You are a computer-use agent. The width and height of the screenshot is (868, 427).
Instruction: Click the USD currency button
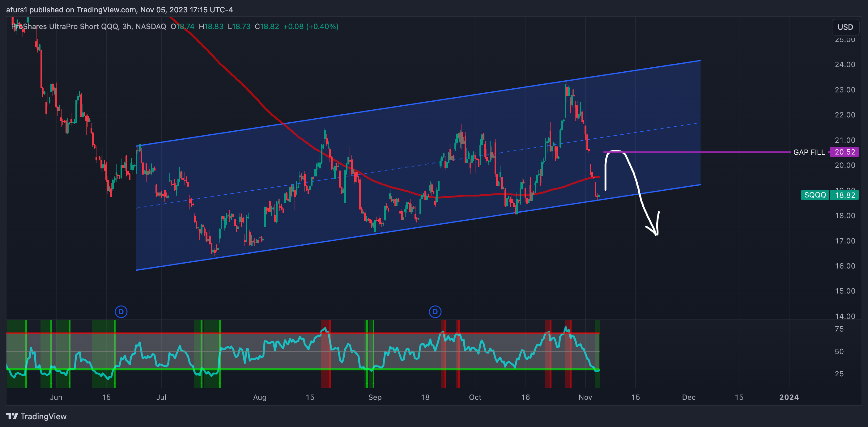[x=845, y=27]
